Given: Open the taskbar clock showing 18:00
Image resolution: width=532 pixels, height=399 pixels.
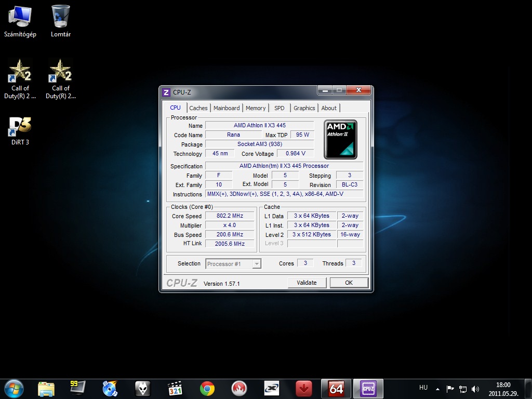Looking at the screenshot, I should pyautogui.click(x=503, y=389).
